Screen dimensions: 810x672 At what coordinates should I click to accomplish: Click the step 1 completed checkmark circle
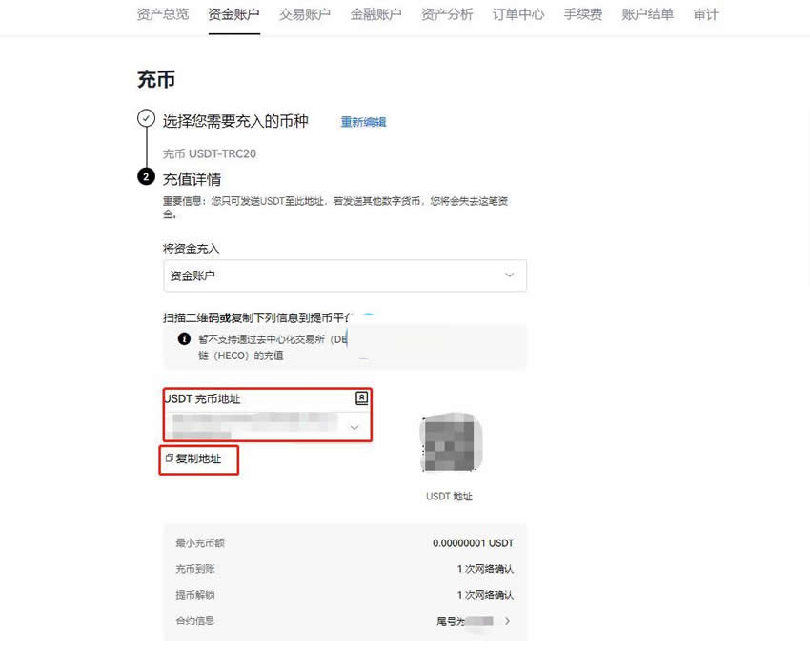click(x=146, y=118)
